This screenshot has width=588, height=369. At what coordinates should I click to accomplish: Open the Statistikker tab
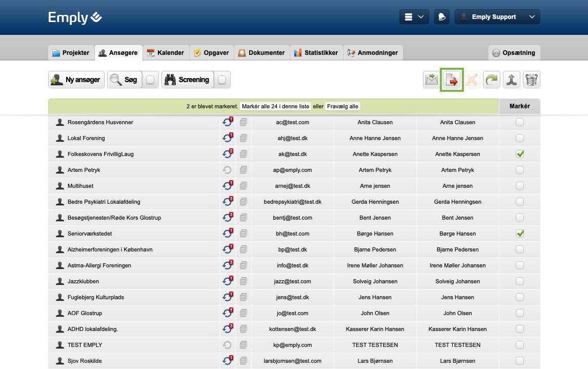click(x=316, y=52)
